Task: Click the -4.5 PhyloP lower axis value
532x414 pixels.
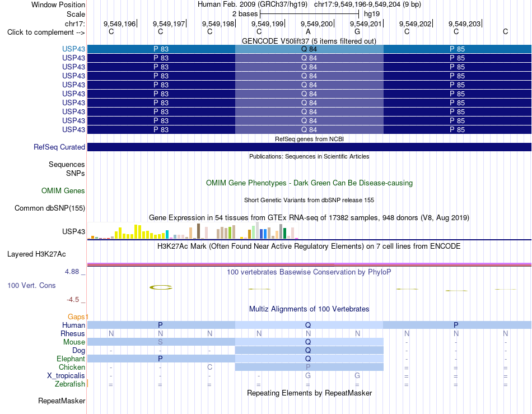Action: (73, 300)
